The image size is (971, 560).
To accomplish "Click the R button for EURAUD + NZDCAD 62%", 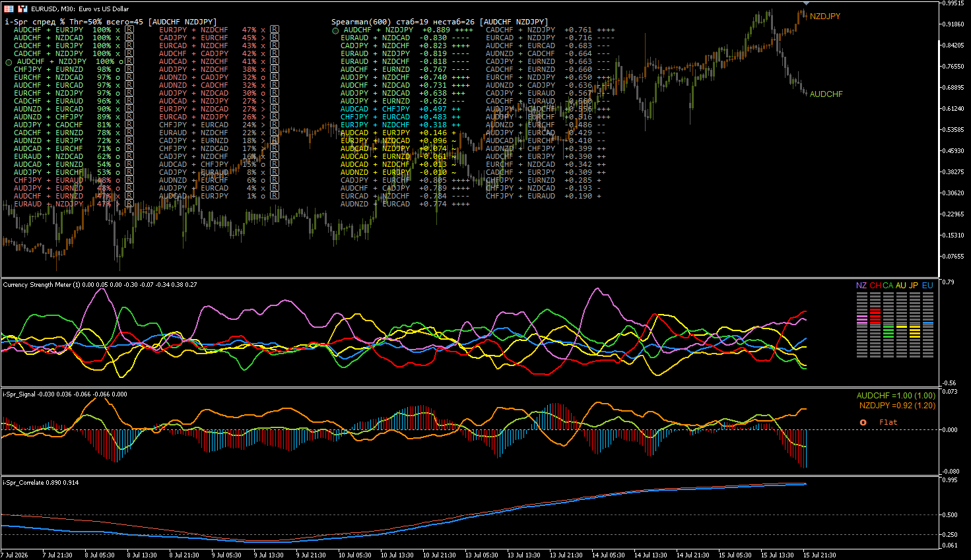I will tap(129, 156).
